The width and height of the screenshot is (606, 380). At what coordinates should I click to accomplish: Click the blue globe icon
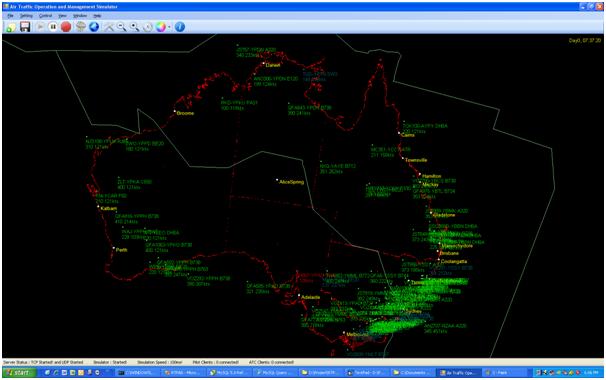click(94, 27)
